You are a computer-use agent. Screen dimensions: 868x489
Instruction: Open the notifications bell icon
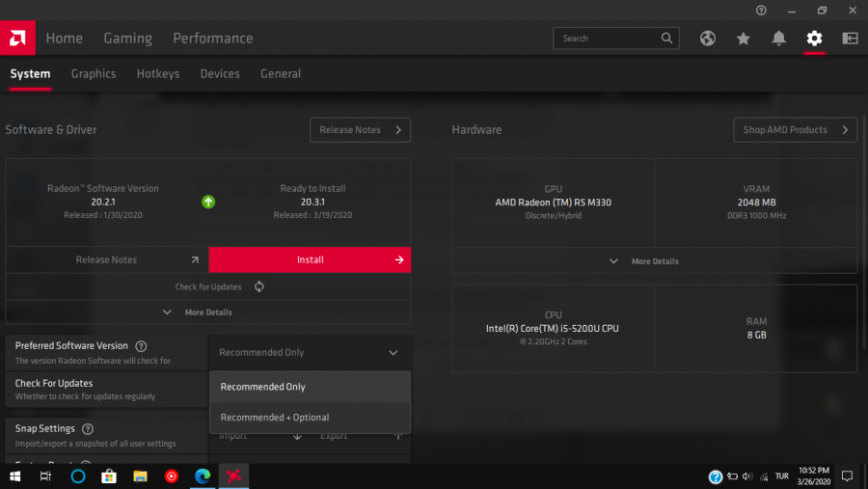[779, 39]
